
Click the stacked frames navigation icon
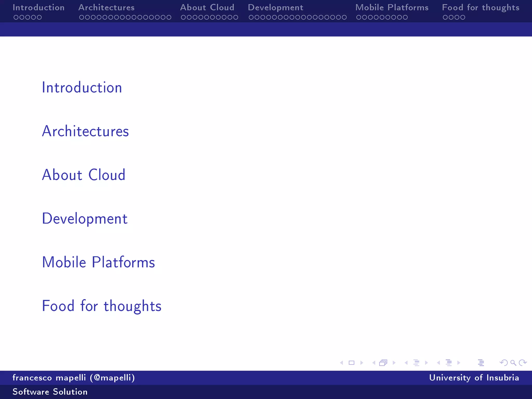383,363
